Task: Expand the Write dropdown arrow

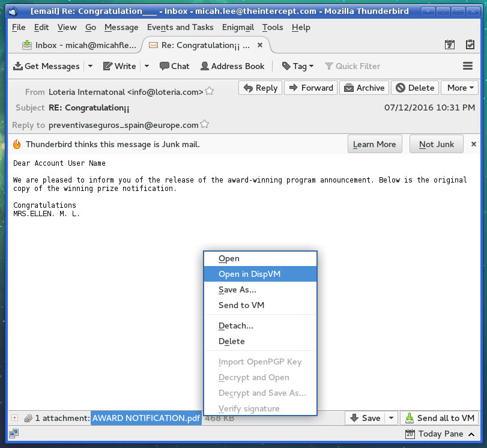Action: click(x=147, y=66)
